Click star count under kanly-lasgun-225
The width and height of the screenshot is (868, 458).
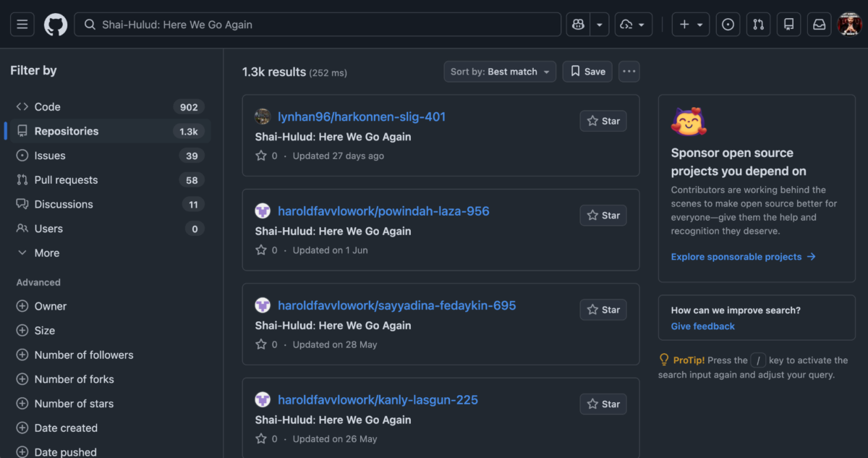pyautogui.click(x=266, y=438)
